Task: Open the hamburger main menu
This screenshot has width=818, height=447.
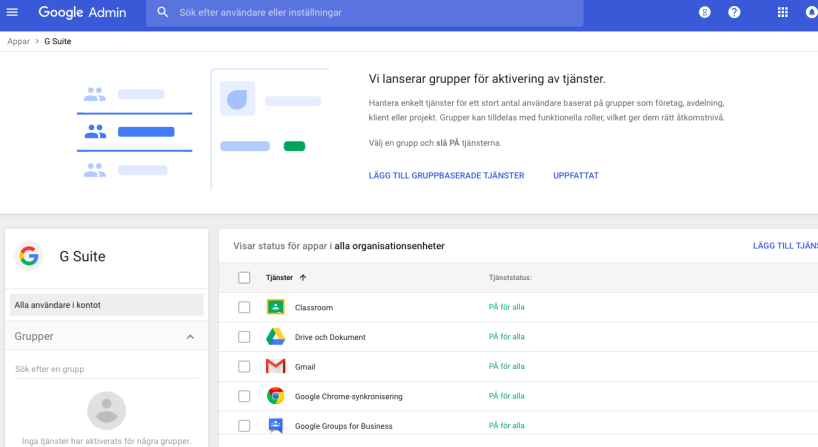Action: pos(12,12)
